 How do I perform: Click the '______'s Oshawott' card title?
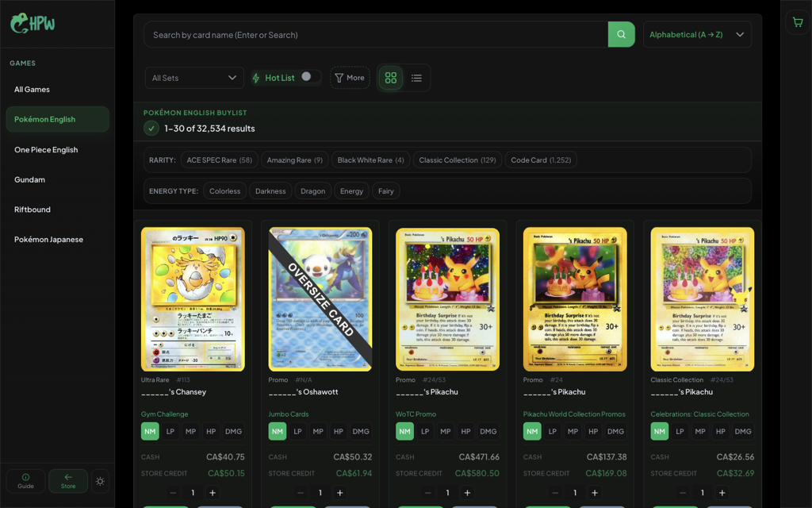point(303,392)
